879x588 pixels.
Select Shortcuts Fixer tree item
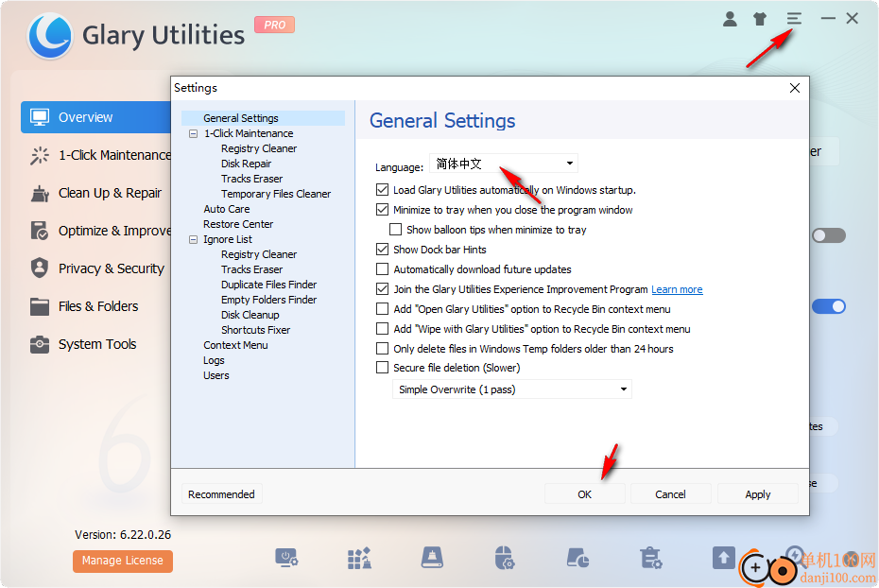click(x=255, y=330)
